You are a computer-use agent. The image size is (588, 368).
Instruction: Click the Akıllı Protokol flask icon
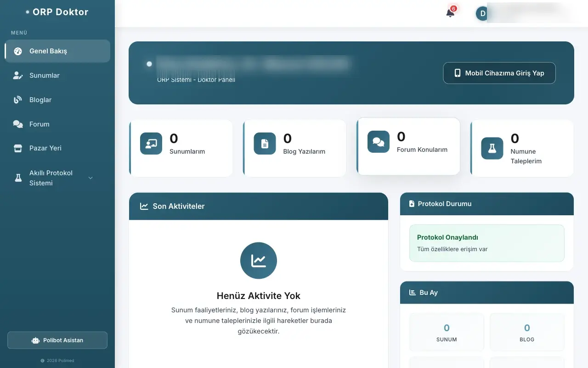18,178
